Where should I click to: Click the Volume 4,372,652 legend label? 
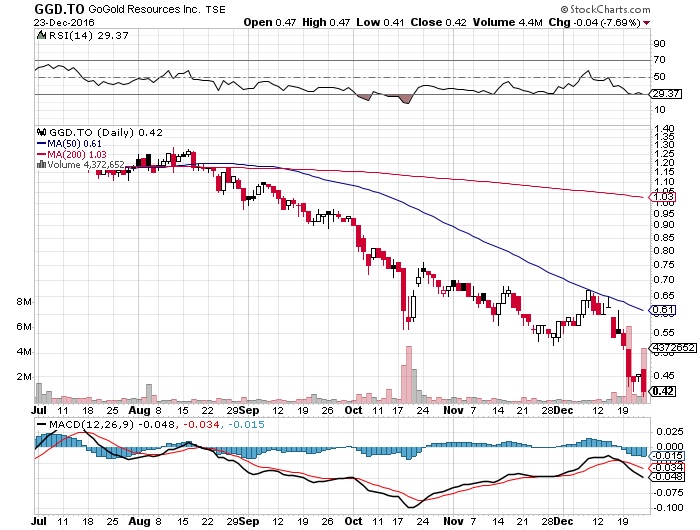86,165
